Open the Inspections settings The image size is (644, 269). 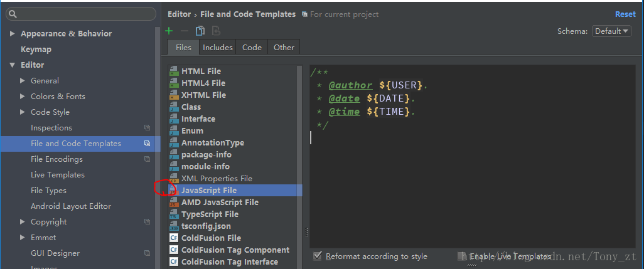[x=51, y=128]
